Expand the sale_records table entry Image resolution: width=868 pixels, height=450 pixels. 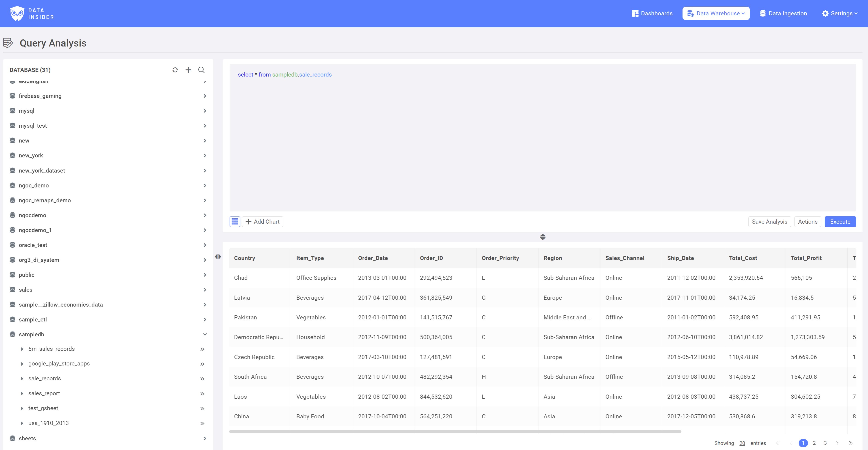(x=22, y=378)
